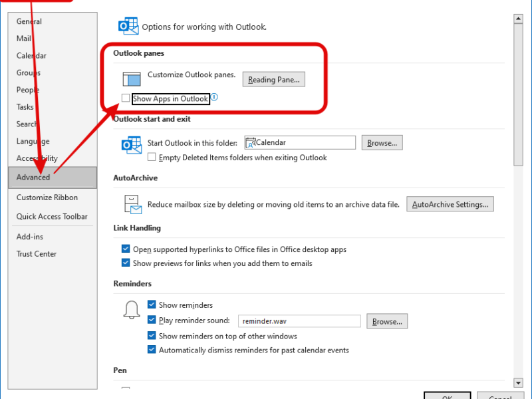Image resolution: width=532 pixels, height=399 pixels.
Task: Open the General options category
Action: click(53, 21)
